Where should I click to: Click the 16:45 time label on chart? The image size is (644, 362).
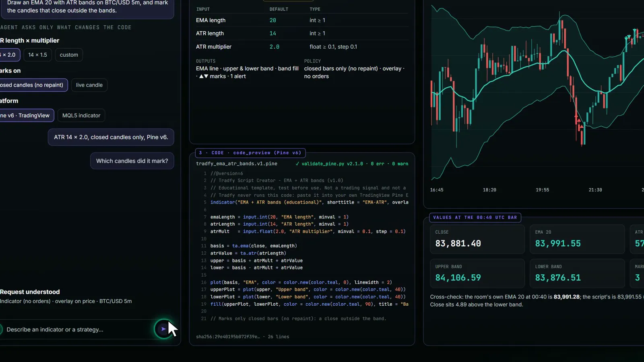(437, 190)
